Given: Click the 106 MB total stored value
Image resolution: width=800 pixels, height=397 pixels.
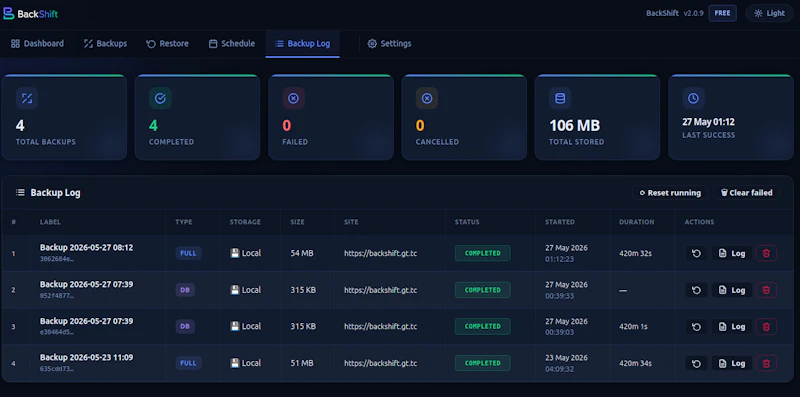Looking at the screenshot, I should coord(574,126).
